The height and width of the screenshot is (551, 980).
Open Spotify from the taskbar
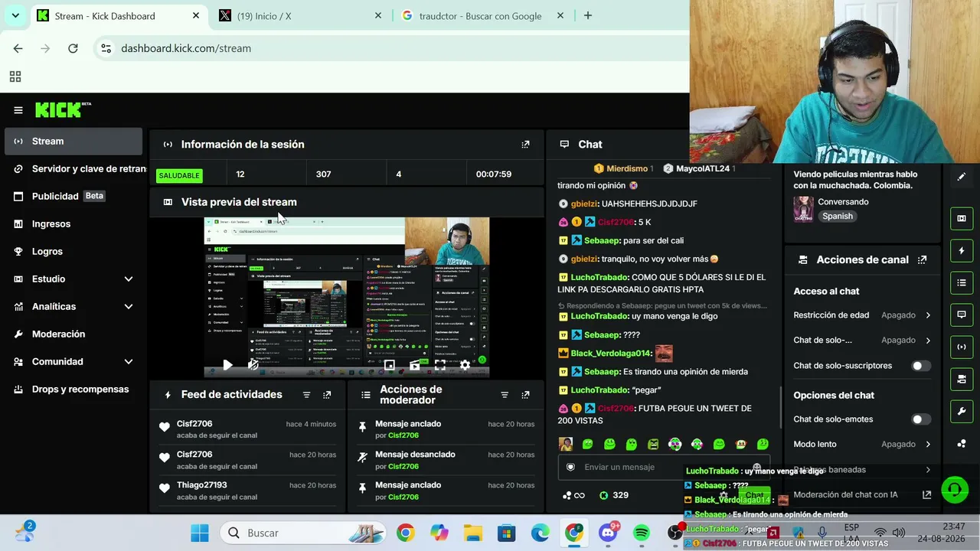click(x=642, y=533)
